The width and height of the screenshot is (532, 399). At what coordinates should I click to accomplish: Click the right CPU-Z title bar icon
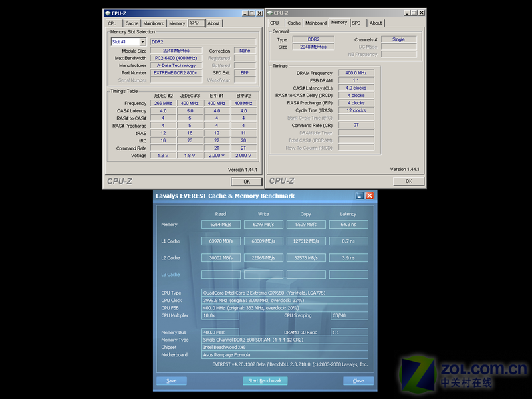(x=270, y=13)
